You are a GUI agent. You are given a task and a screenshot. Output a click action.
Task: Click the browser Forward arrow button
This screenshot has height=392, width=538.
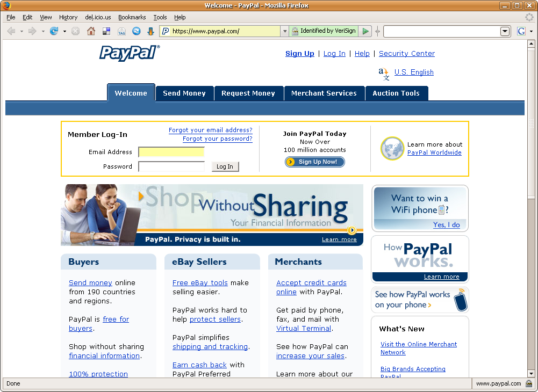click(32, 31)
